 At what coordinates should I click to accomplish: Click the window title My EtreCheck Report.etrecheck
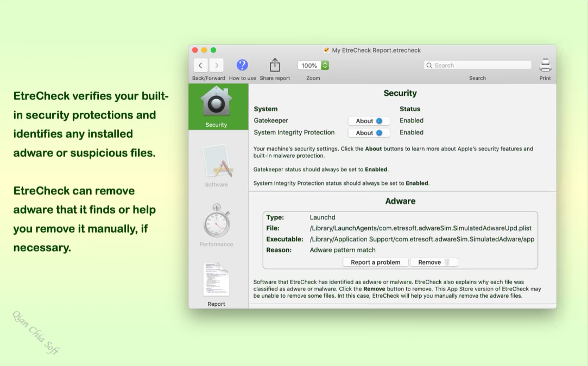(x=376, y=50)
